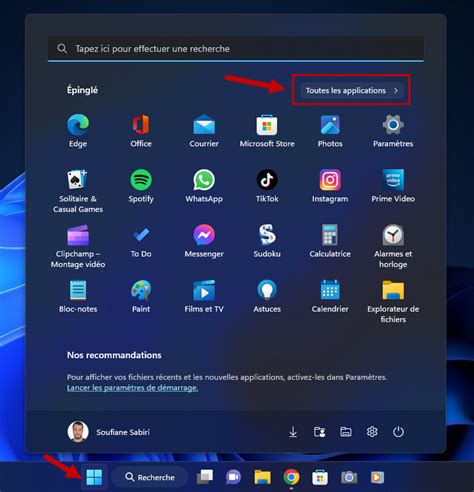This screenshot has width=474, height=492.
Task: Open Microsoft Store from the taskbar
Action: click(x=320, y=477)
